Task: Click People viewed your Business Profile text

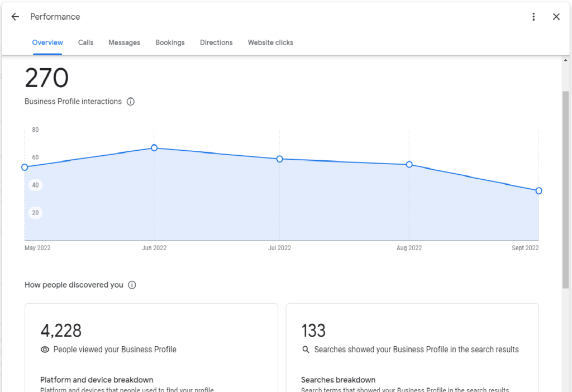Action: [x=115, y=350]
